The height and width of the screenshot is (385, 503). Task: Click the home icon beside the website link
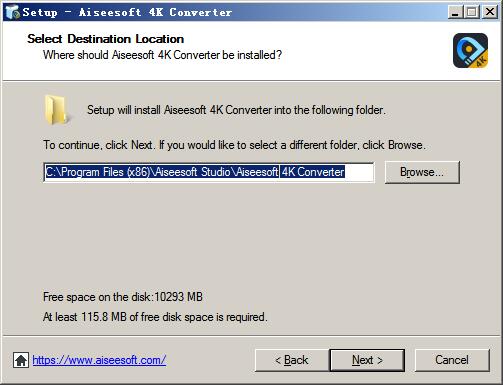click(x=21, y=360)
